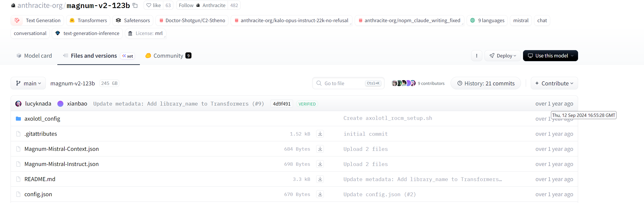Open the Magnum-Mistral-Instruct.json file

tap(62, 164)
